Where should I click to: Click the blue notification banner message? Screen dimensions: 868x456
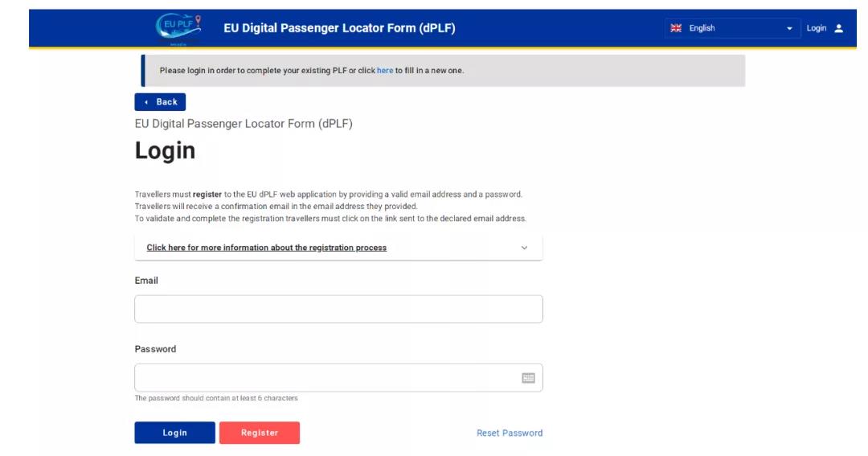coord(443,70)
